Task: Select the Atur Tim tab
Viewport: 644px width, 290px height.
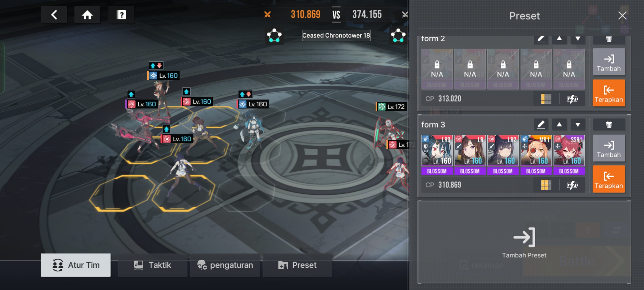Action: 76,265
